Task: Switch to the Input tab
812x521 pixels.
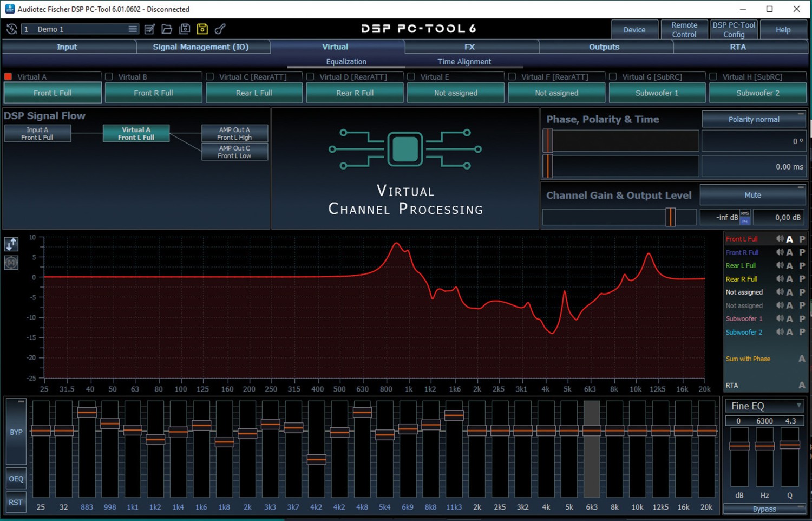Action: 67,47
